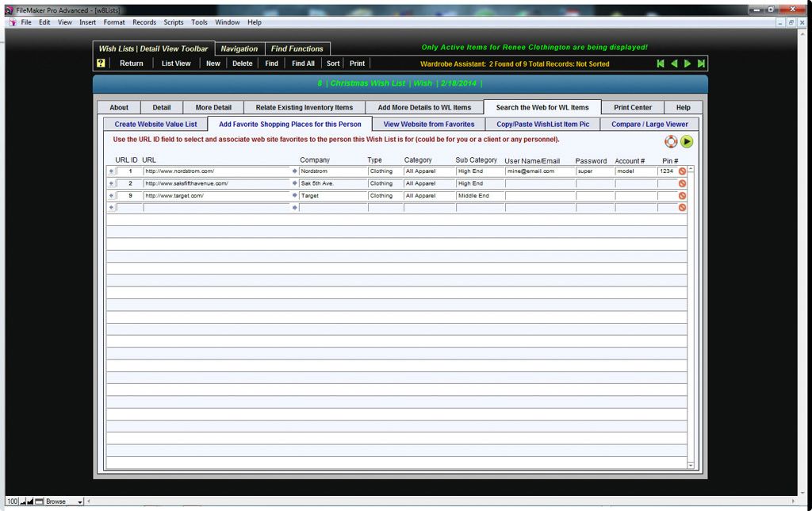Open the More Detail tab
The image size is (812, 511).
(213, 107)
